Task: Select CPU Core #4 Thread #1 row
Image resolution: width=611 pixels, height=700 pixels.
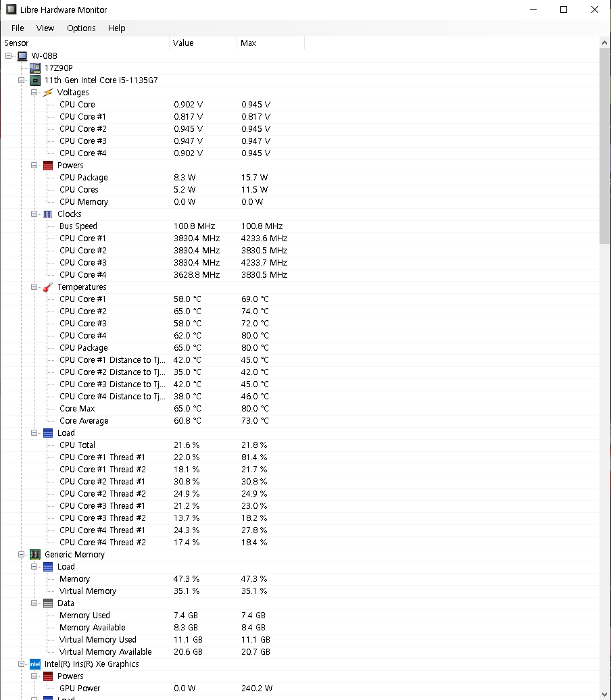Action: point(299,530)
